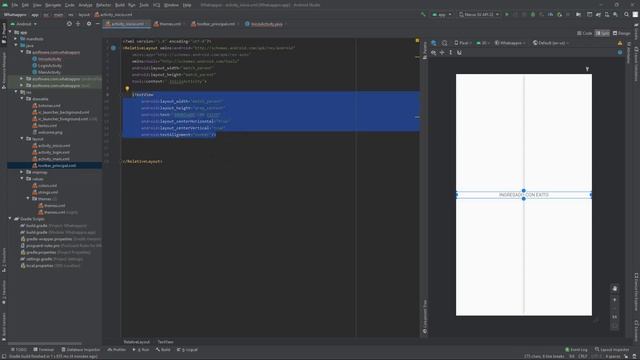Screen dimensions: 640x360
Task: Open the Build menu
Action: point(120,5)
